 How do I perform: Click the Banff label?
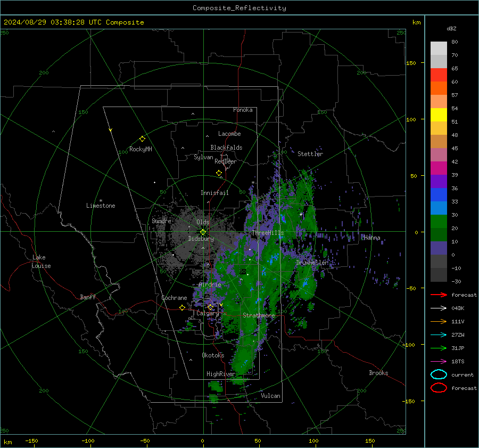pos(88,297)
